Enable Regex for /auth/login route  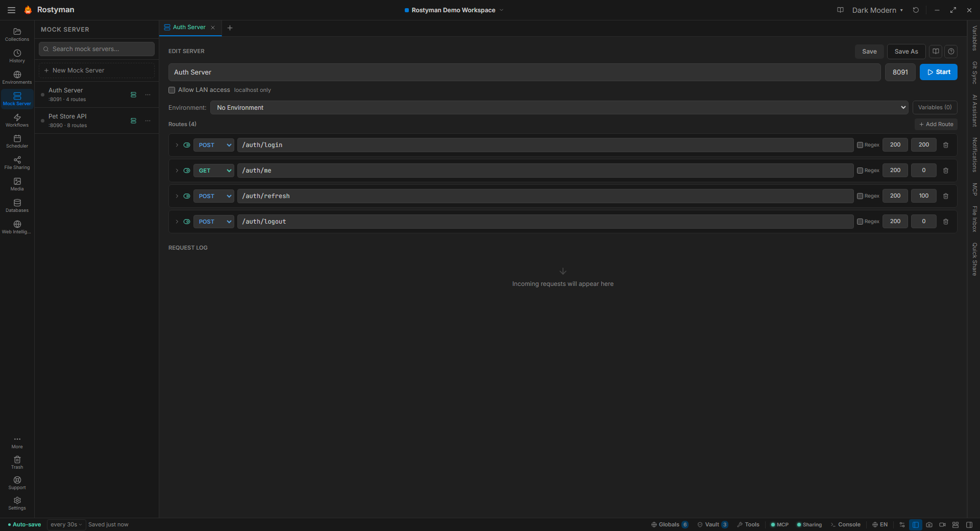coord(860,145)
